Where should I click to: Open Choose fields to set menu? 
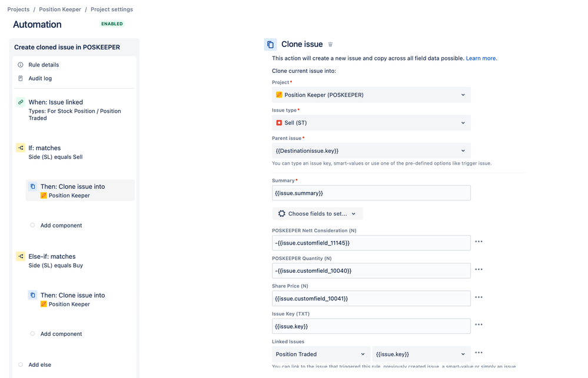point(317,213)
